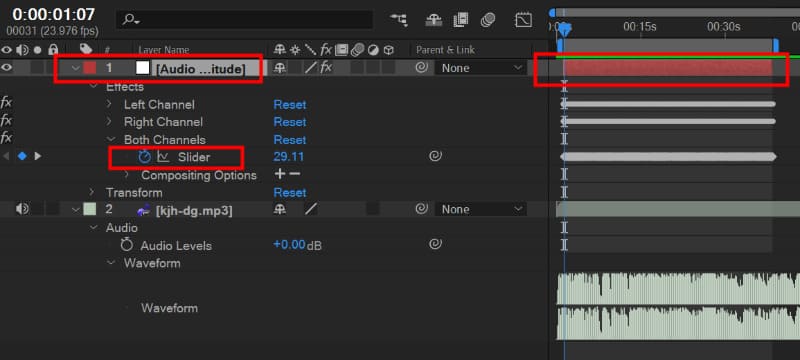This screenshot has width=800, height=360.
Task: Expand the Right Channel effect
Action: (109, 121)
